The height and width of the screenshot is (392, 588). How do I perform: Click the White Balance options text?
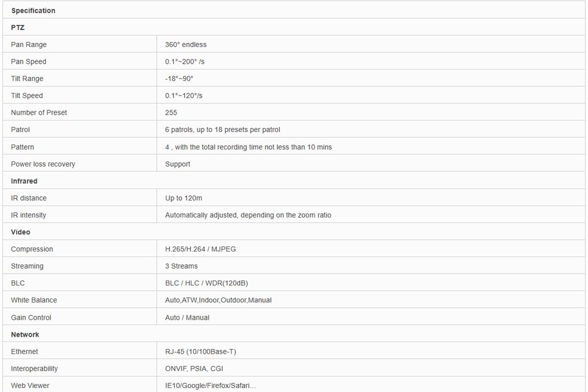pos(218,300)
